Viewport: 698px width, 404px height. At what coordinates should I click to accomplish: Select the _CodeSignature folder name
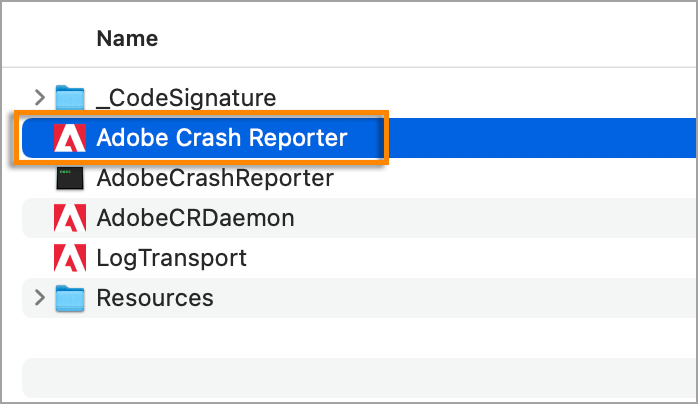[186, 97]
